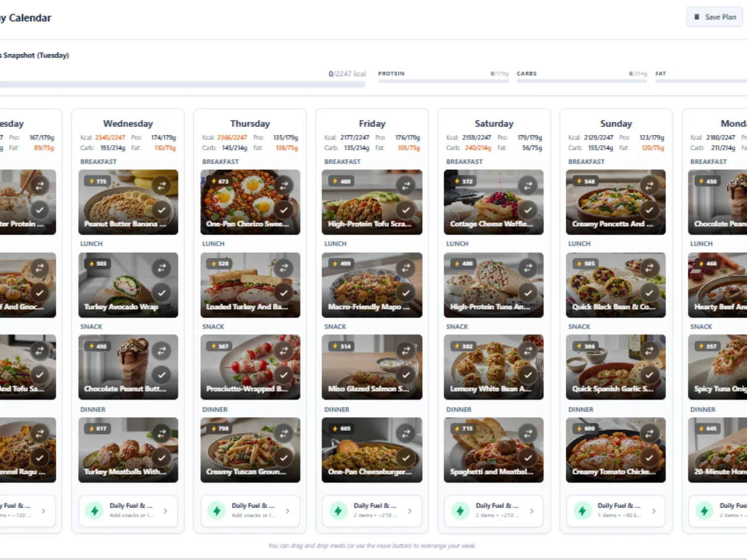
Task: Mark Wednesday's Chocolate Peanut Butter snack done
Action: pyautogui.click(x=161, y=374)
